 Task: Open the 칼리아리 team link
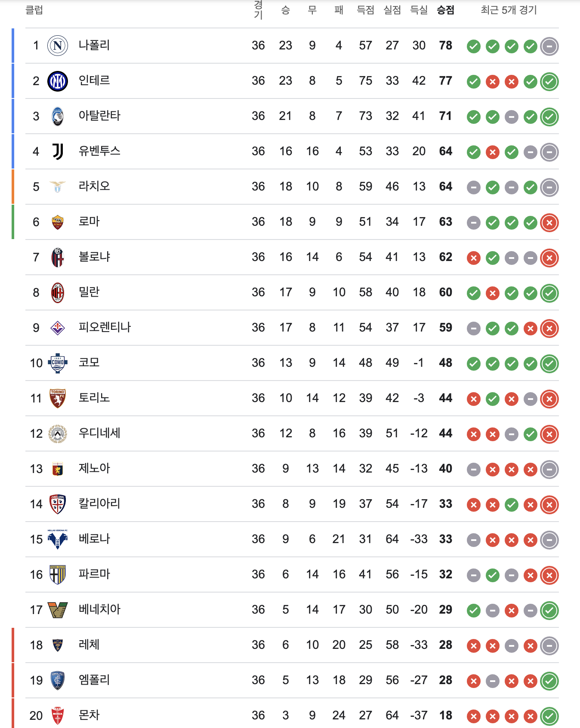point(99,504)
